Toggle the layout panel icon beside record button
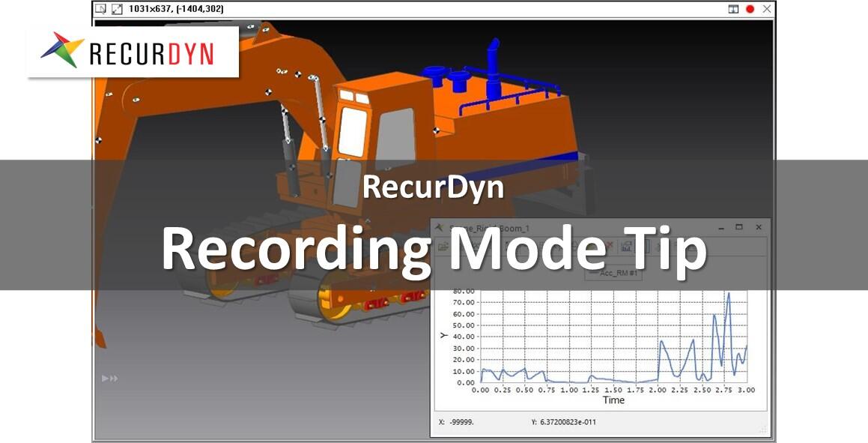868x443 pixels. click(733, 9)
